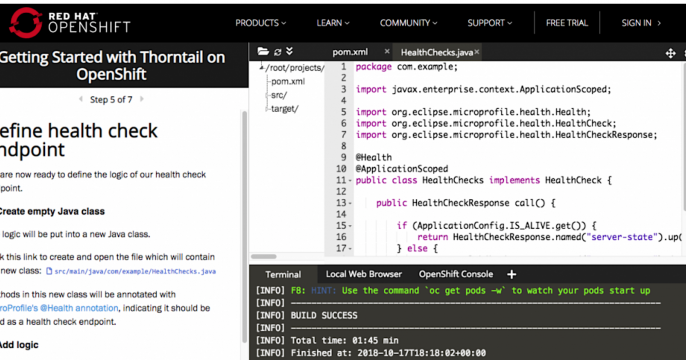Click line number 8 in gutter
This screenshot has width=686, height=360.
(343, 146)
